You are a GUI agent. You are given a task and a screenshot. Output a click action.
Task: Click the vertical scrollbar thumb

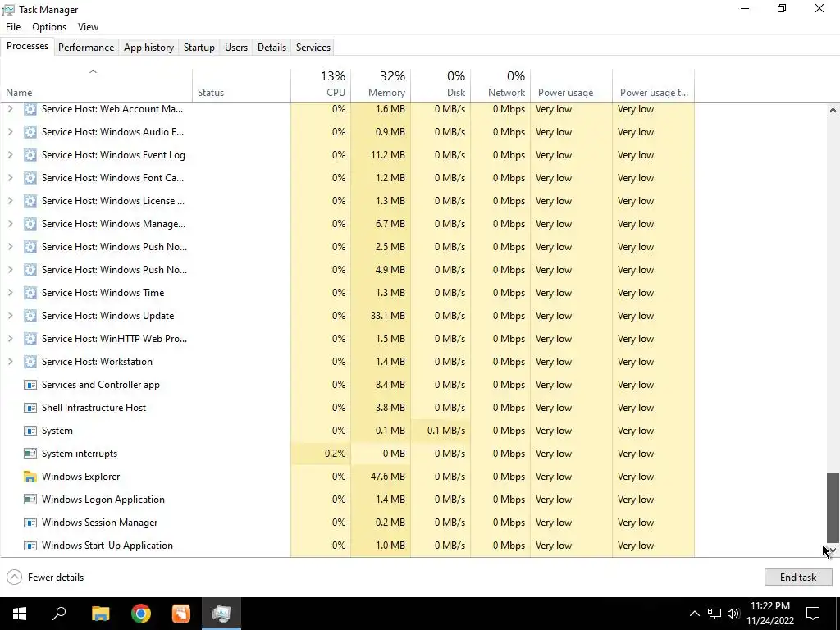[x=833, y=507]
